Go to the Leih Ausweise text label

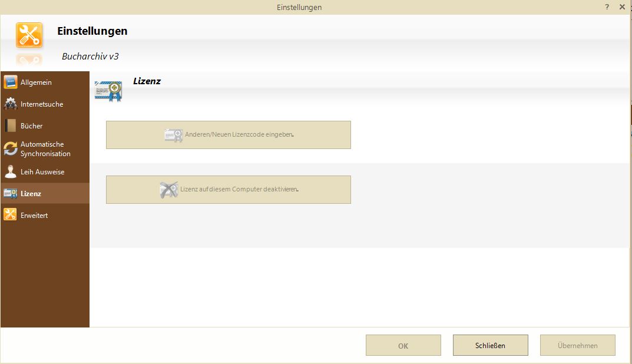click(x=42, y=172)
